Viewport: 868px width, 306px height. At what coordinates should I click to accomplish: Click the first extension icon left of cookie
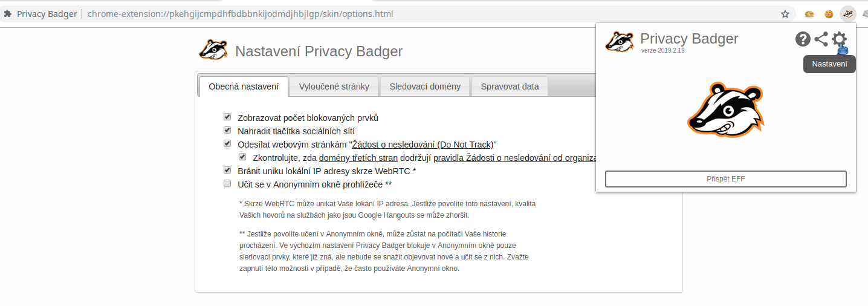809,13
